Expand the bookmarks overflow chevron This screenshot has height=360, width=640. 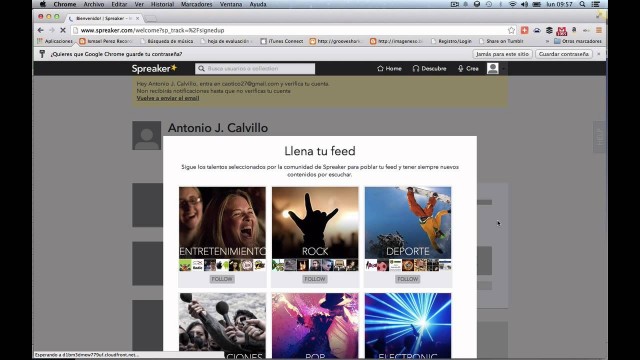click(x=547, y=41)
